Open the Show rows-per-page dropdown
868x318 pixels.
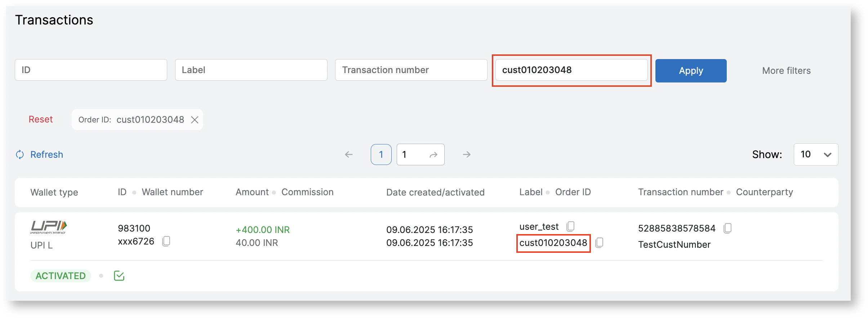click(816, 154)
